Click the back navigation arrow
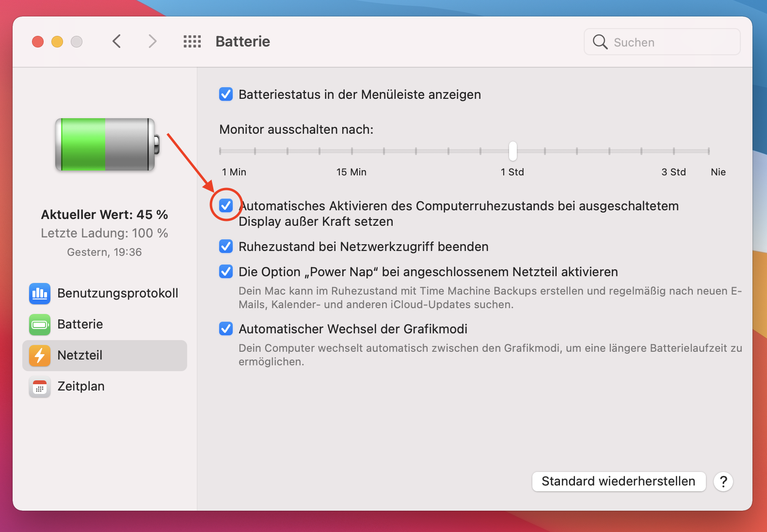Image resolution: width=767 pixels, height=532 pixels. pos(116,41)
